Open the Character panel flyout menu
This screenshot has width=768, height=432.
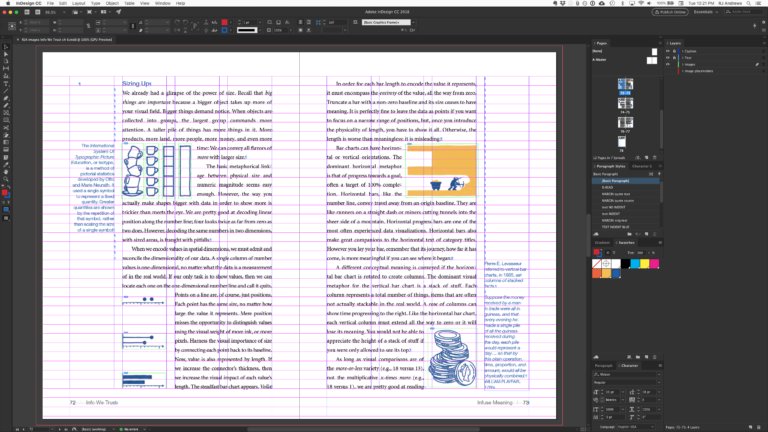tap(660, 365)
